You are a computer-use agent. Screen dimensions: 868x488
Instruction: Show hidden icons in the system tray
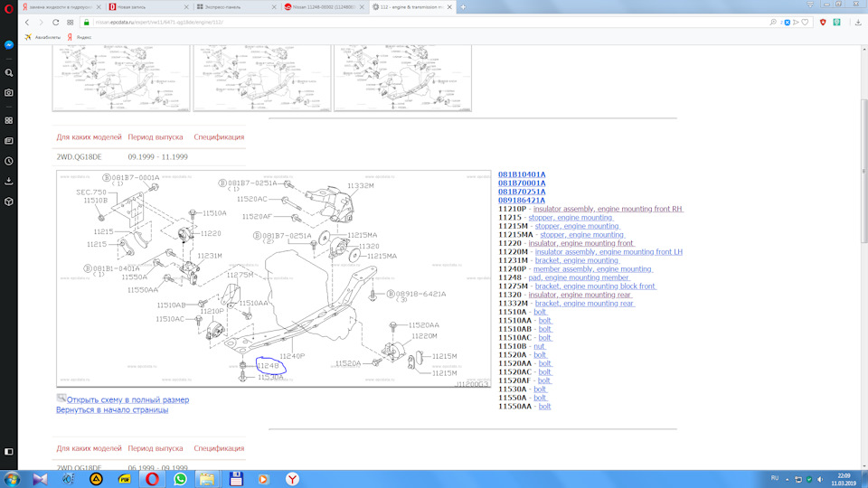(786, 478)
